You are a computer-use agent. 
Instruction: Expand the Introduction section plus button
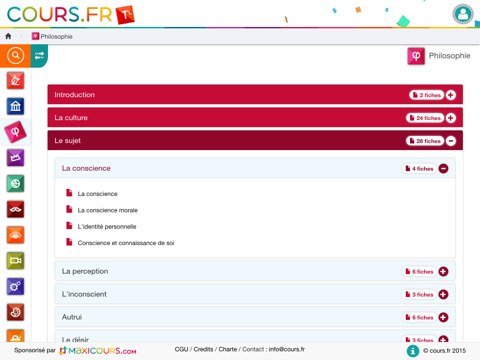click(451, 95)
